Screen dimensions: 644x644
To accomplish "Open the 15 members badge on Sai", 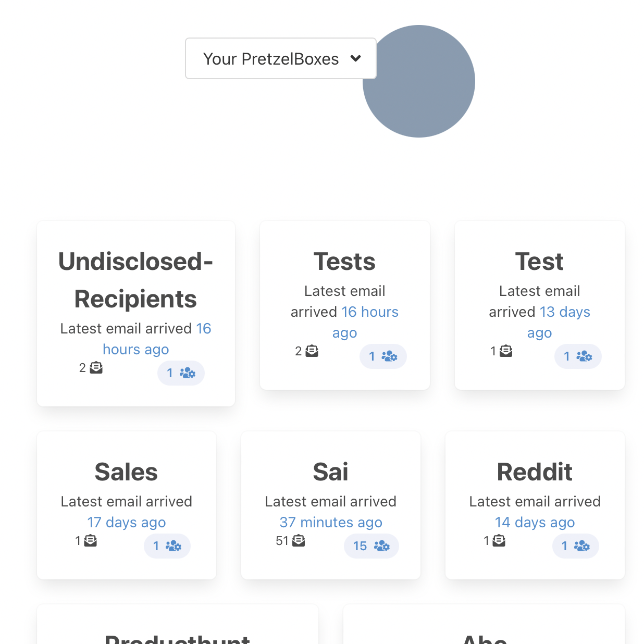I will tap(371, 546).
